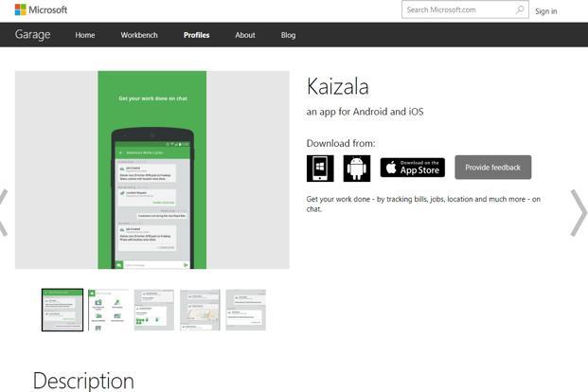Open the Workbench menu item
588x392 pixels.
(x=139, y=35)
